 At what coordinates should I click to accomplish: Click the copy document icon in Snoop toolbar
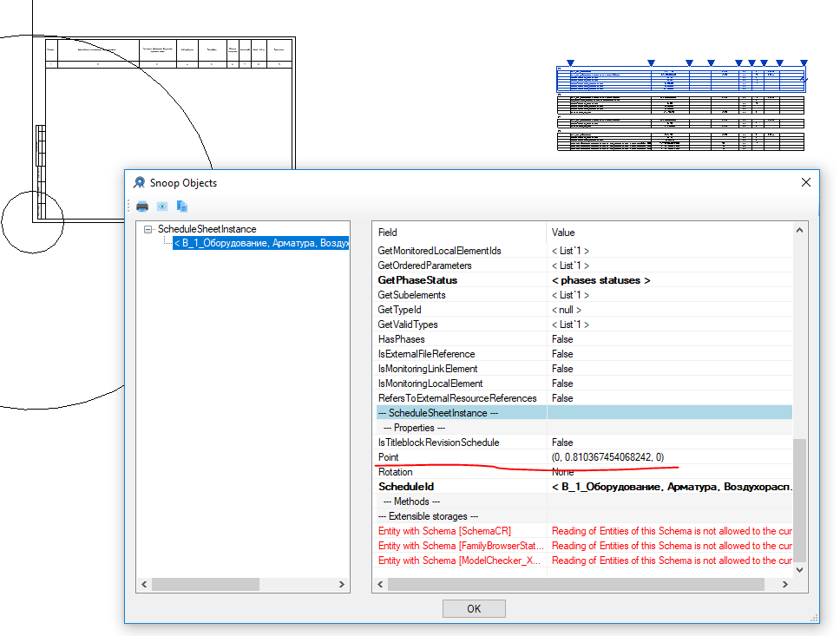[x=181, y=207]
